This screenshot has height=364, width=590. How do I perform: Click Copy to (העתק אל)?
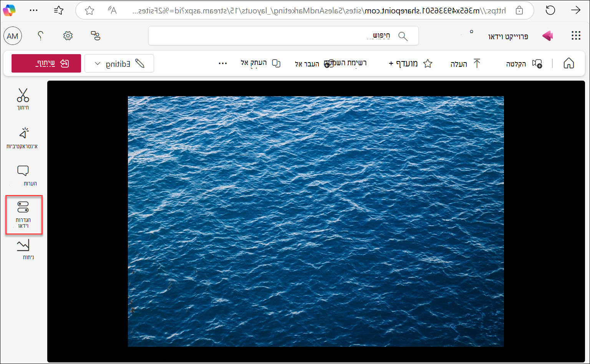pos(260,63)
